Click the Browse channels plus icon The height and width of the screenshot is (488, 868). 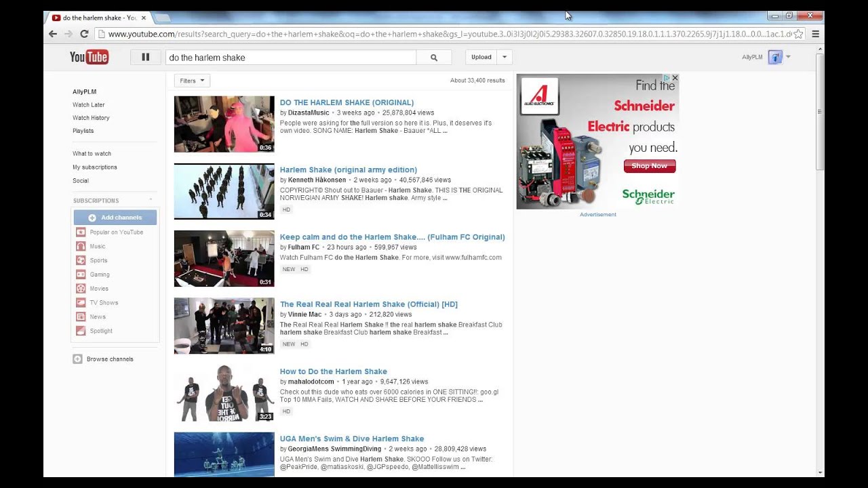(77, 359)
